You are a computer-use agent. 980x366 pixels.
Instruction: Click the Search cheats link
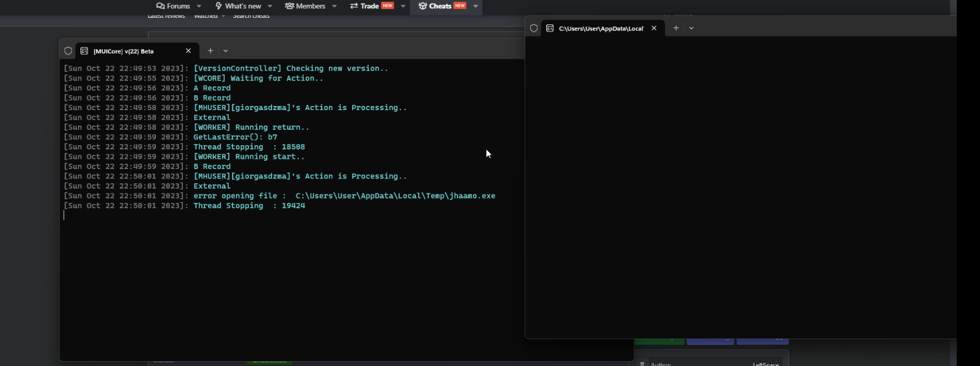[251, 16]
